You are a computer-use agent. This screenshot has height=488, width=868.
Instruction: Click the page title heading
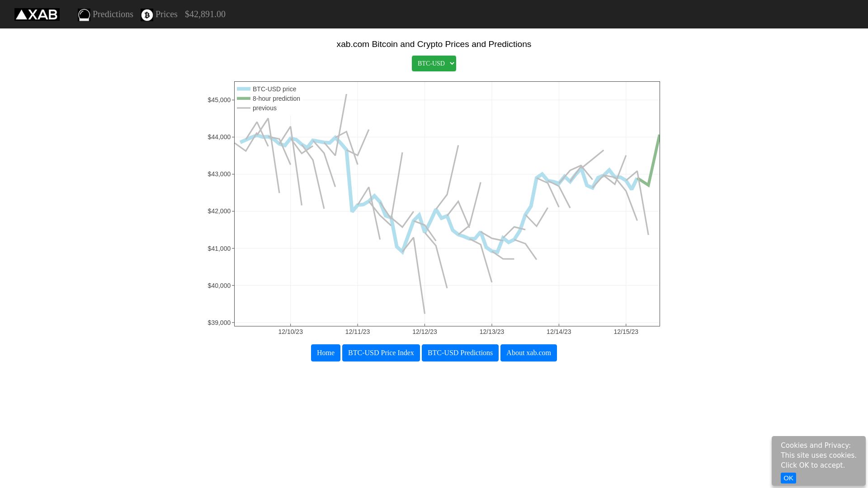point(434,44)
